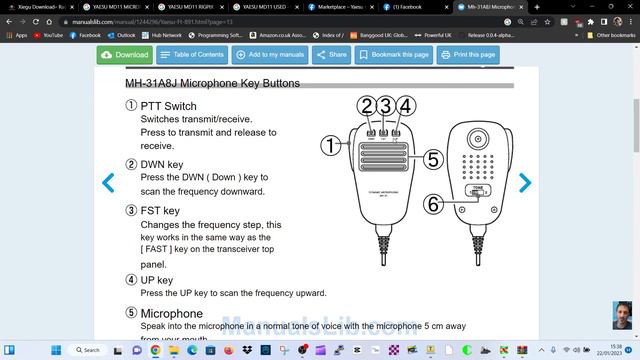Open the clock showing 15:38
The image size is (640, 360).
tap(610, 350)
